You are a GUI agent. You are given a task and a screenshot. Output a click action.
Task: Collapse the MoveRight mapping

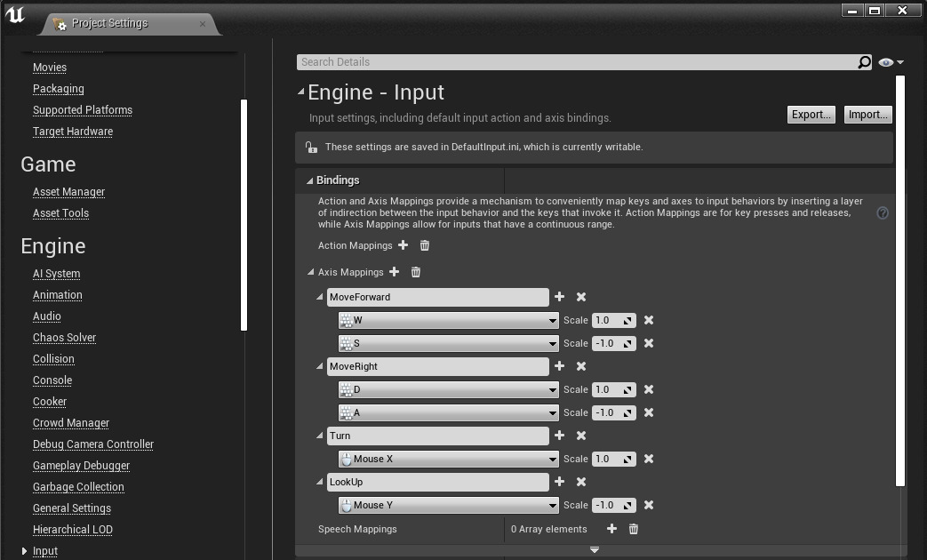click(x=320, y=366)
